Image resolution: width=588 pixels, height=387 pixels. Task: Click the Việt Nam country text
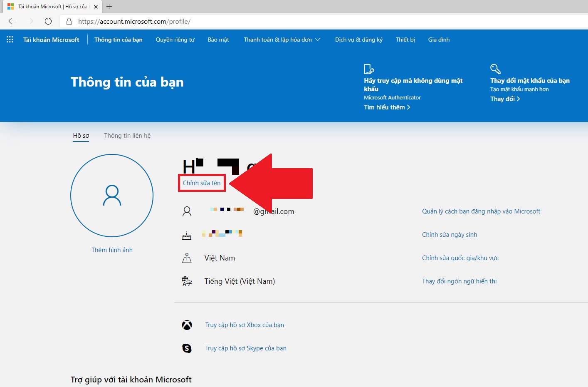coord(220,258)
